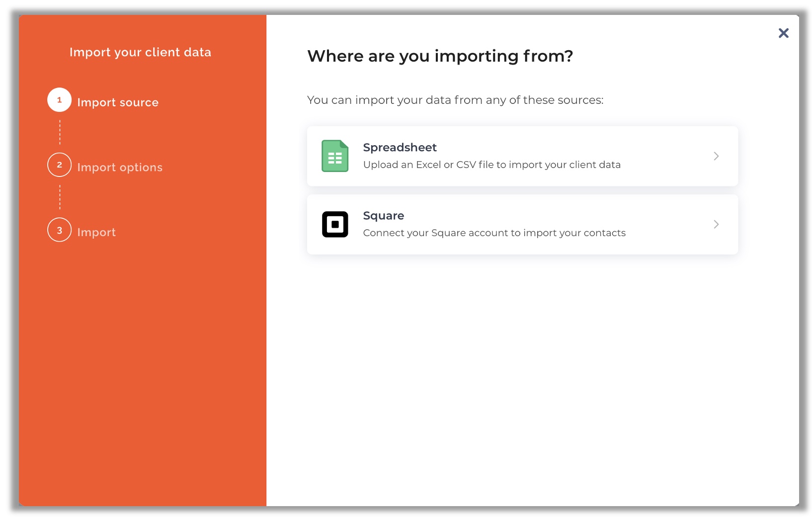812x529 pixels.
Task: Click 'Connect your Square account' description
Action: click(494, 233)
